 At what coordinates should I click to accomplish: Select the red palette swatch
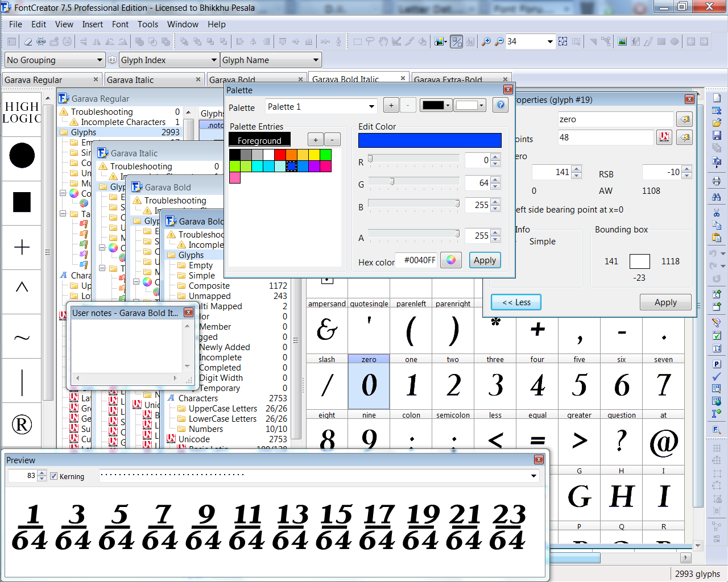click(280, 155)
